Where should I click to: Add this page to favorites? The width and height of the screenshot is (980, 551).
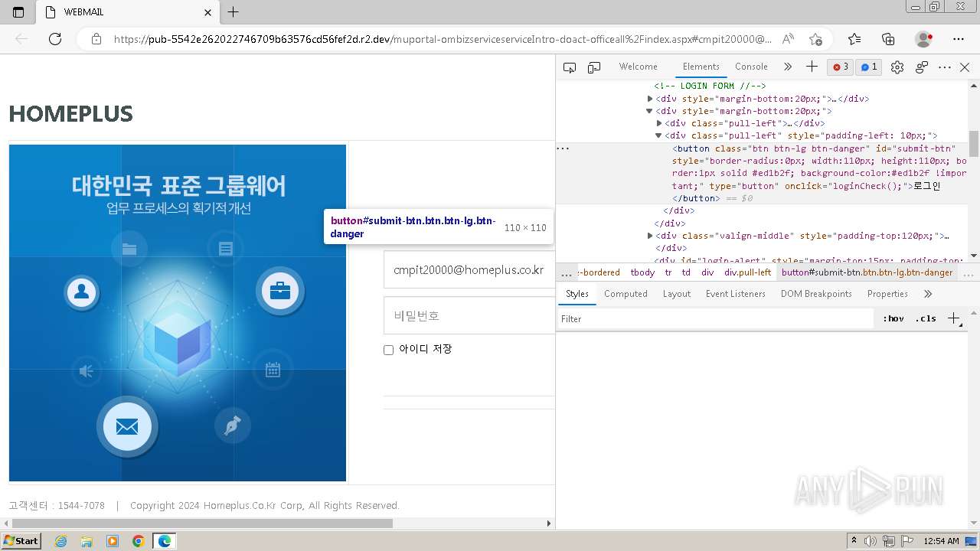(815, 39)
